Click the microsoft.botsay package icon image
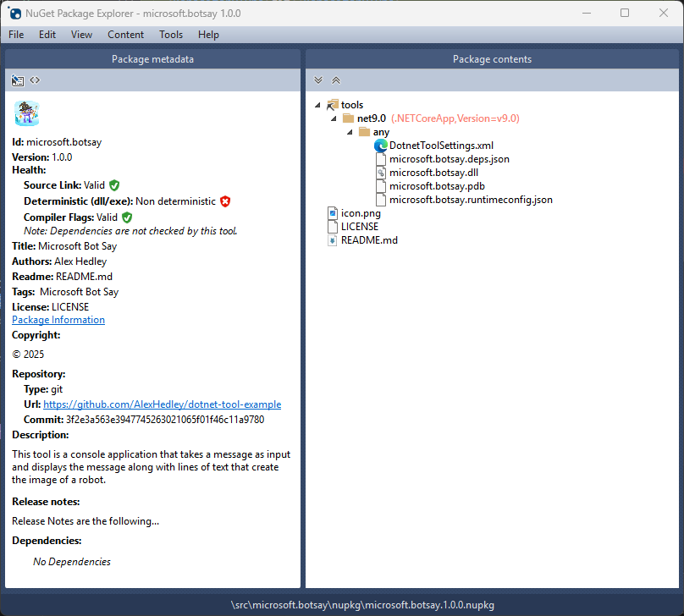Image resolution: width=684 pixels, height=616 pixels. pos(27,113)
